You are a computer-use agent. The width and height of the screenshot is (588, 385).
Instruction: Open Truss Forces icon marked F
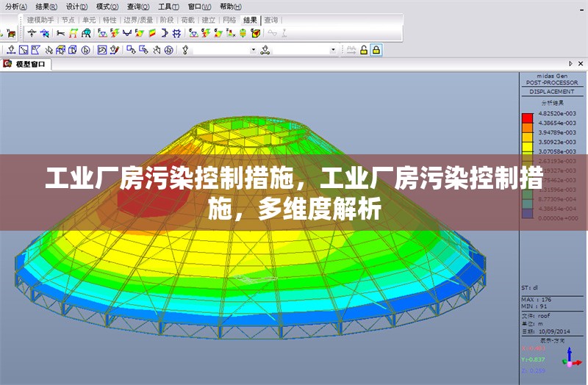point(102,33)
